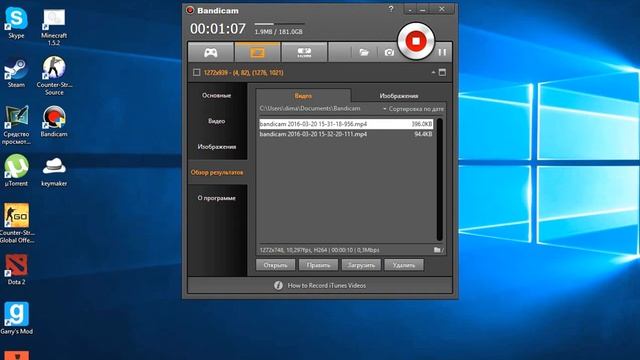This screenshot has height=360, width=640.
Task: Select Обзор результатов in sidebar
Action: coord(217,172)
